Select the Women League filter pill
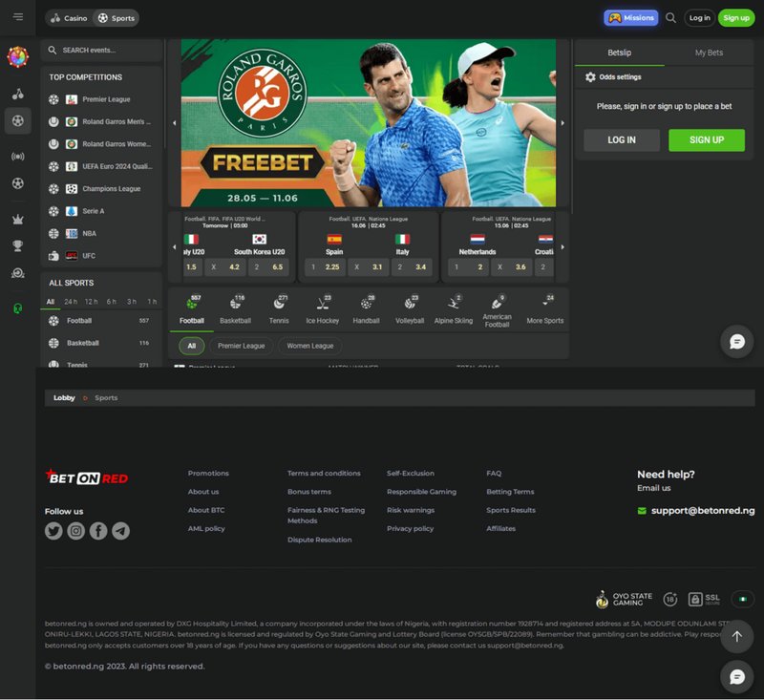 310,346
